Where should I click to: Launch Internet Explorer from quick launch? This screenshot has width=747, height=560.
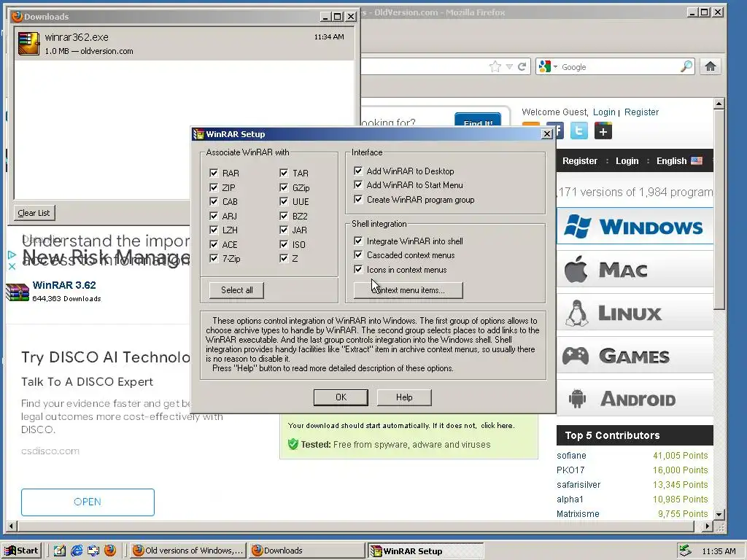(x=76, y=551)
